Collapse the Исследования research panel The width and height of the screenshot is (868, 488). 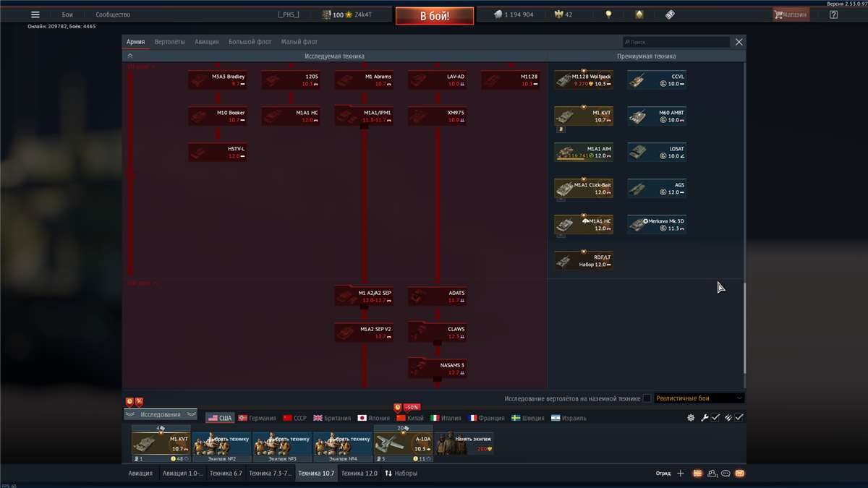pos(160,414)
